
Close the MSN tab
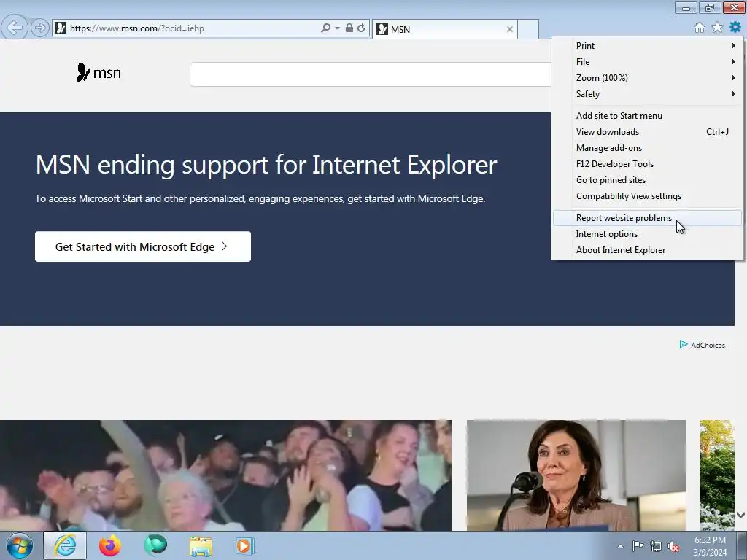point(509,29)
